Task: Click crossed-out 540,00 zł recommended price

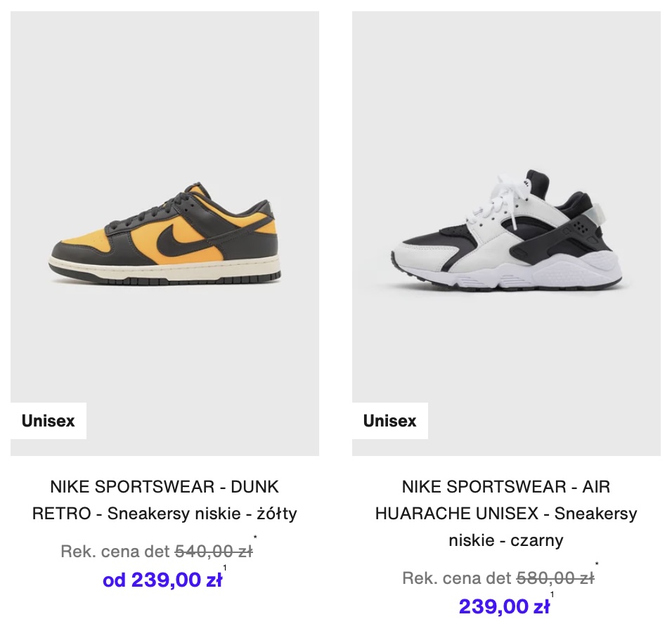Action: coord(214,552)
